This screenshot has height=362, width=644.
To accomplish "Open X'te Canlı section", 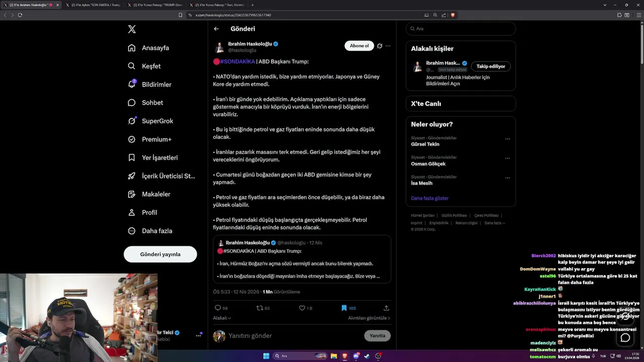I will coord(461,104).
